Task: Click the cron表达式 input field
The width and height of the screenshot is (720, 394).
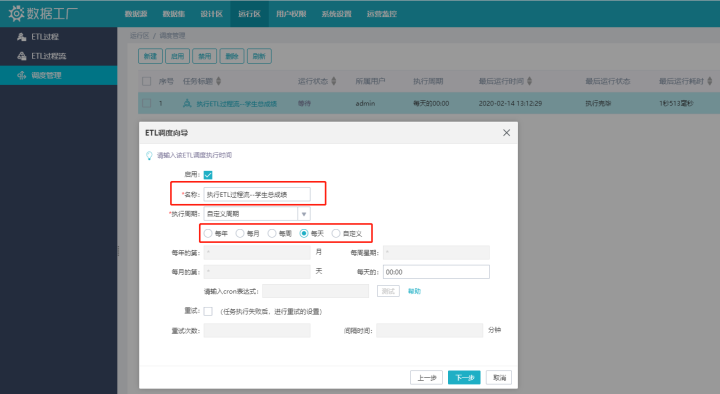Action: pos(315,291)
